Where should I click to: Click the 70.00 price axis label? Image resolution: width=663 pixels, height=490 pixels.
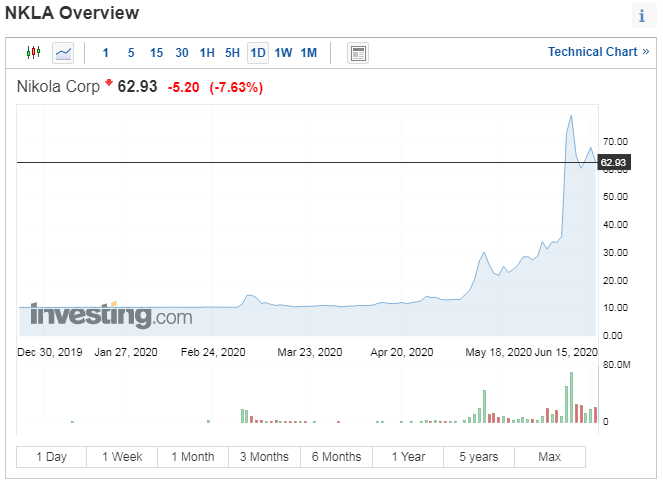pyautogui.click(x=615, y=142)
